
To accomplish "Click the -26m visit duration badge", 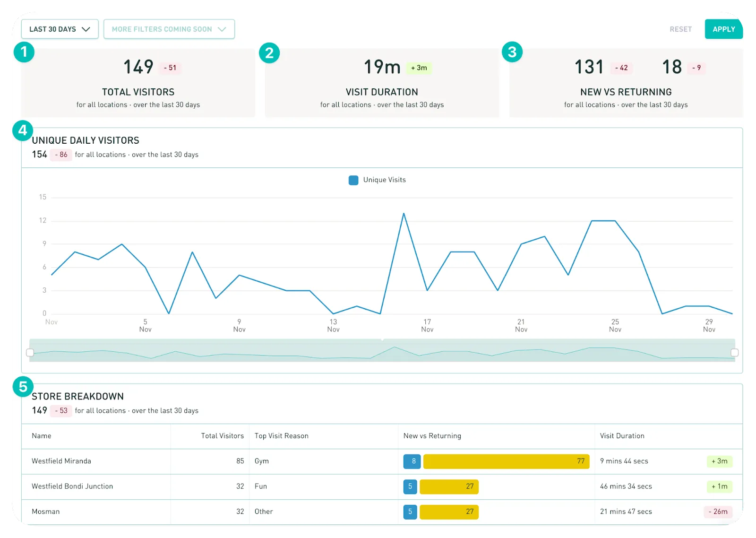I will coord(718,512).
